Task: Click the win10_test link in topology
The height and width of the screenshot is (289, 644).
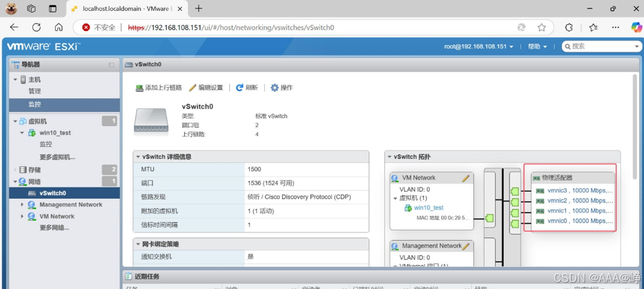Action: [x=429, y=208]
